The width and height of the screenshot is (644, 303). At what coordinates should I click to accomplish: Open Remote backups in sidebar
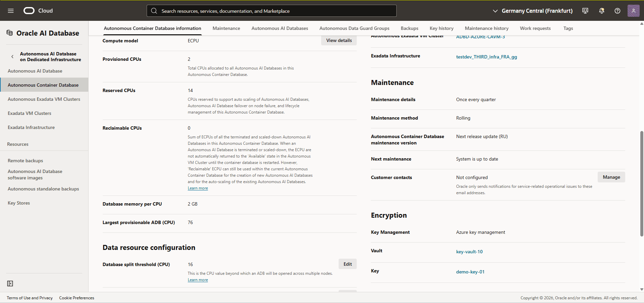pyautogui.click(x=26, y=161)
